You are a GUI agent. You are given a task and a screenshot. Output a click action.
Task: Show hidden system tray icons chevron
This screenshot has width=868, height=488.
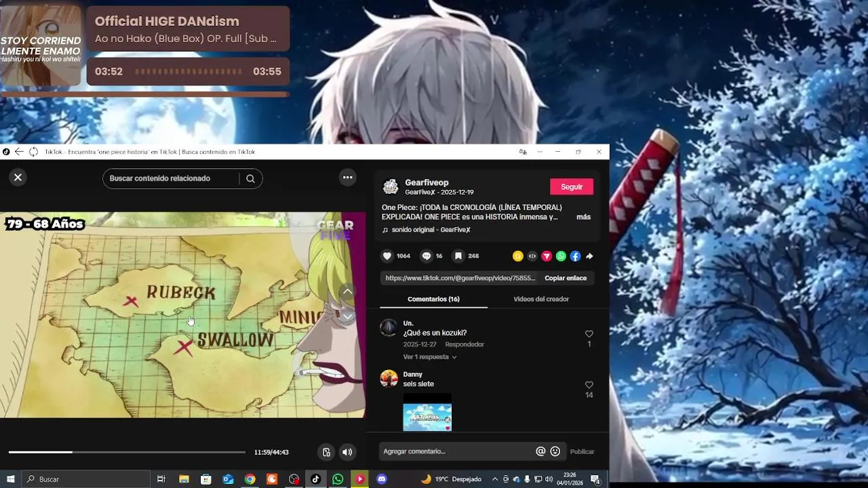click(x=495, y=479)
